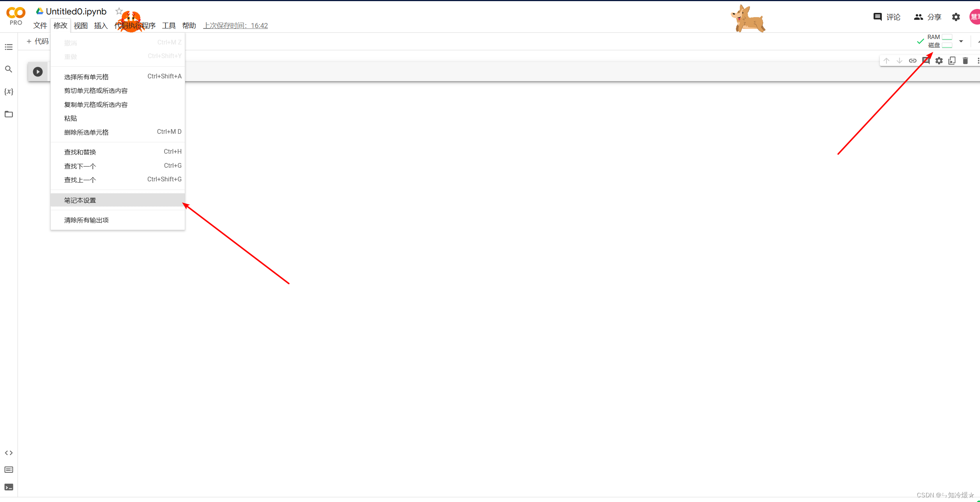Click the run cell playback icon

click(37, 71)
